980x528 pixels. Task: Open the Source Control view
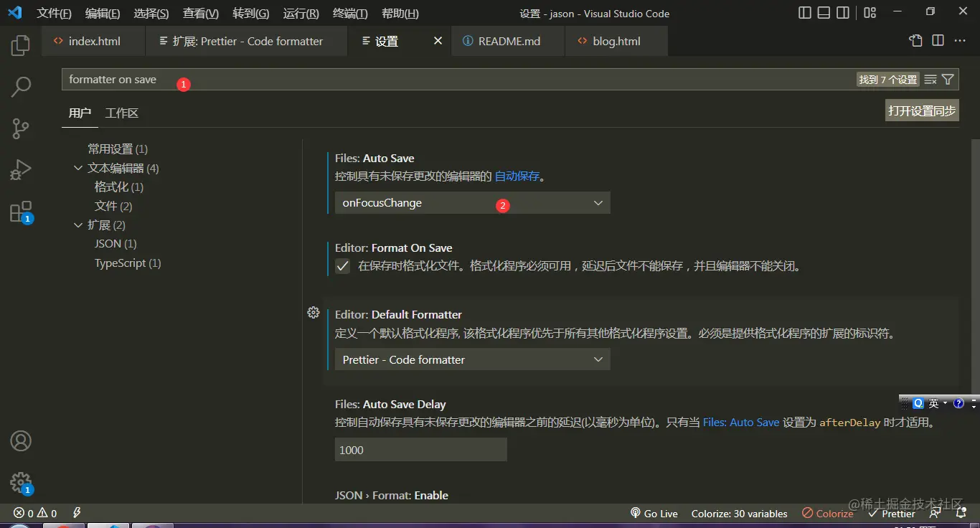21,128
